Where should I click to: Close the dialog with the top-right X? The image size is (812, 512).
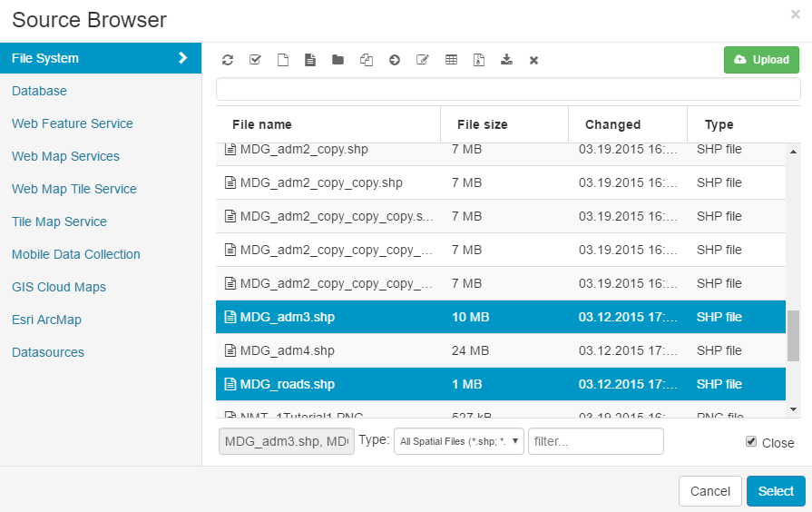coord(796,15)
